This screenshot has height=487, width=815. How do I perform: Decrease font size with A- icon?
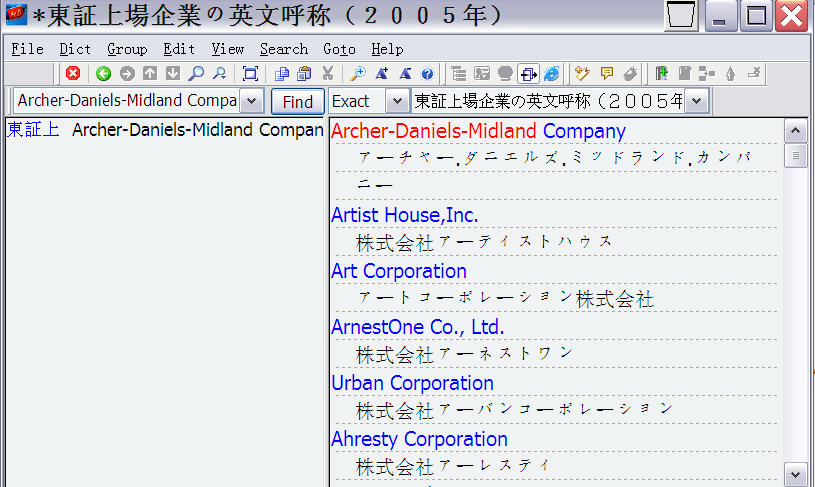[x=405, y=73]
